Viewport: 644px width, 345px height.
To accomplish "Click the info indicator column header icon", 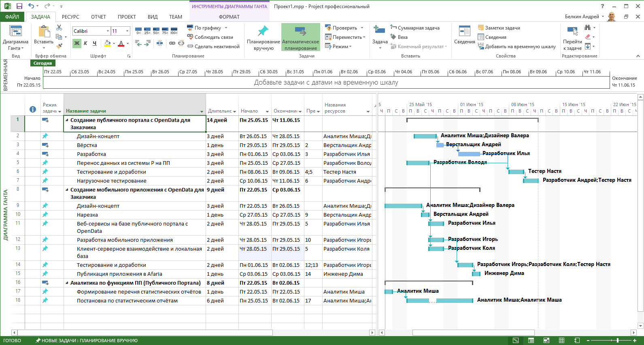I will pyautogui.click(x=33, y=109).
